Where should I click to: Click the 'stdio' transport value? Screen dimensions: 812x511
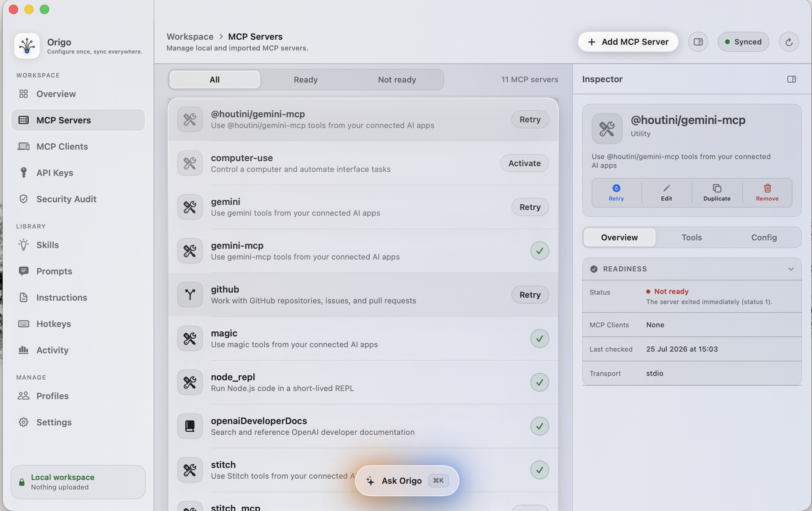(x=655, y=373)
